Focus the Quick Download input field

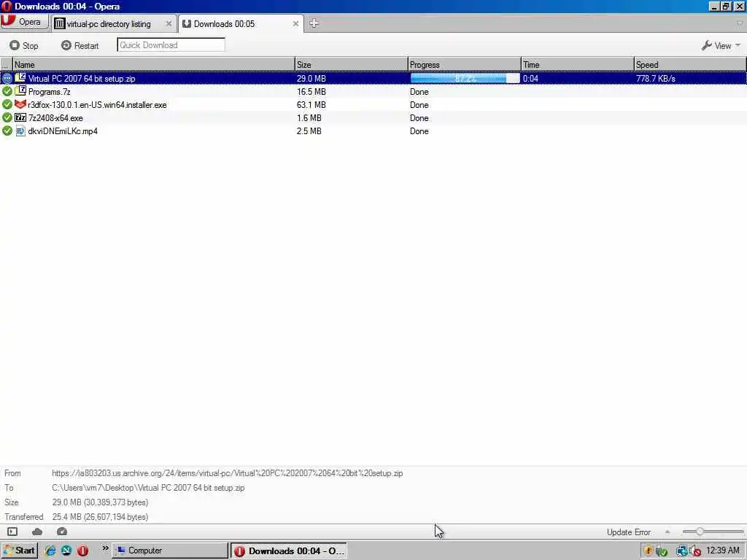coord(171,44)
